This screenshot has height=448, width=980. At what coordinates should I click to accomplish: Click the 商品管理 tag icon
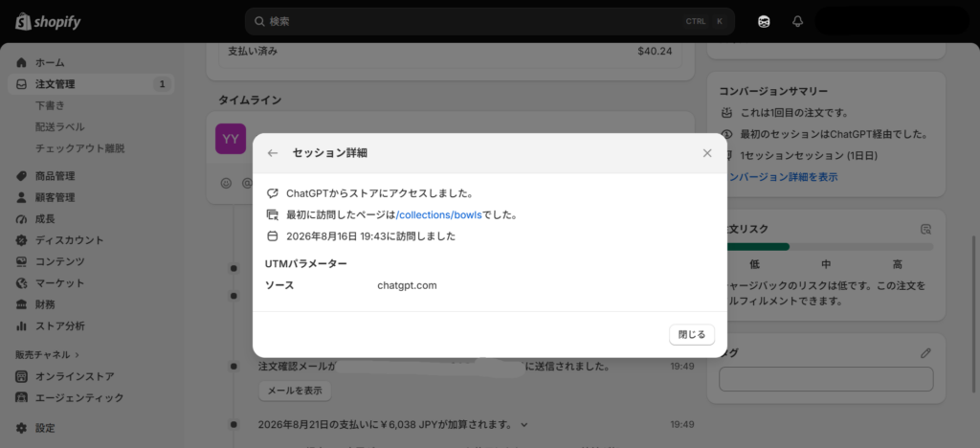22,176
